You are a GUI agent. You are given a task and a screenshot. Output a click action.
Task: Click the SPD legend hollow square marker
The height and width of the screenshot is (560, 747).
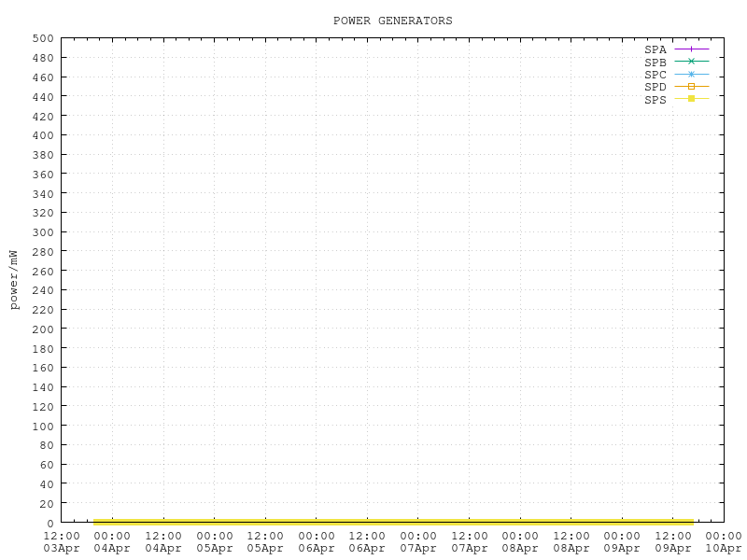(x=692, y=86)
